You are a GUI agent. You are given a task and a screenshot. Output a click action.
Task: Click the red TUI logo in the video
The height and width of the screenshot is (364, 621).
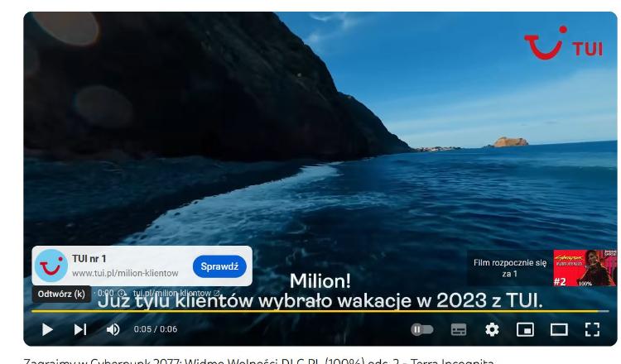(x=563, y=43)
